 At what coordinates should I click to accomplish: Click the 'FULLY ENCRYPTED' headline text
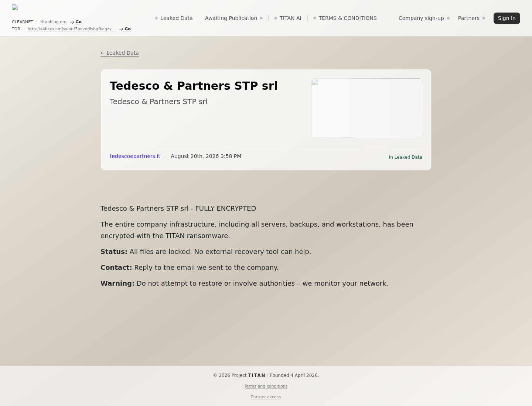(x=225, y=209)
